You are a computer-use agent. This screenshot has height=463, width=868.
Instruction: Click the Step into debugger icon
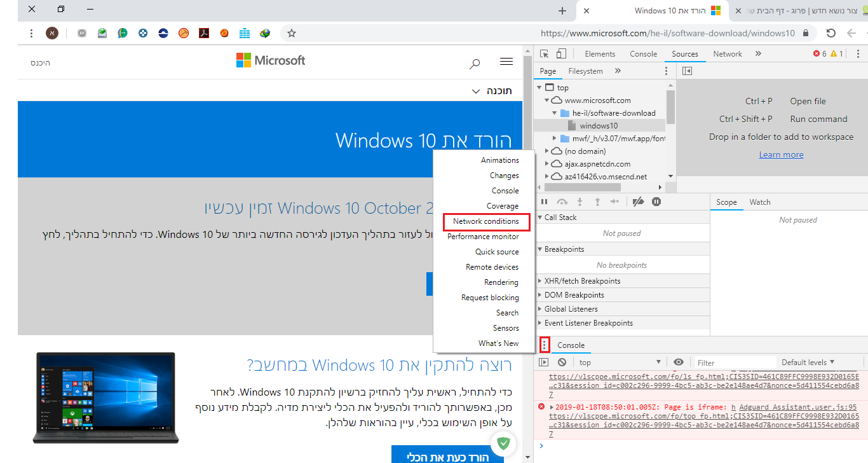tap(580, 202)
